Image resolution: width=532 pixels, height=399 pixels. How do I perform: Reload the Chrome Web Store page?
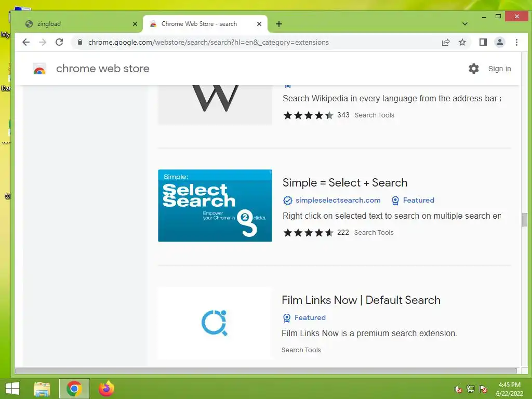(x=59, y=42)
